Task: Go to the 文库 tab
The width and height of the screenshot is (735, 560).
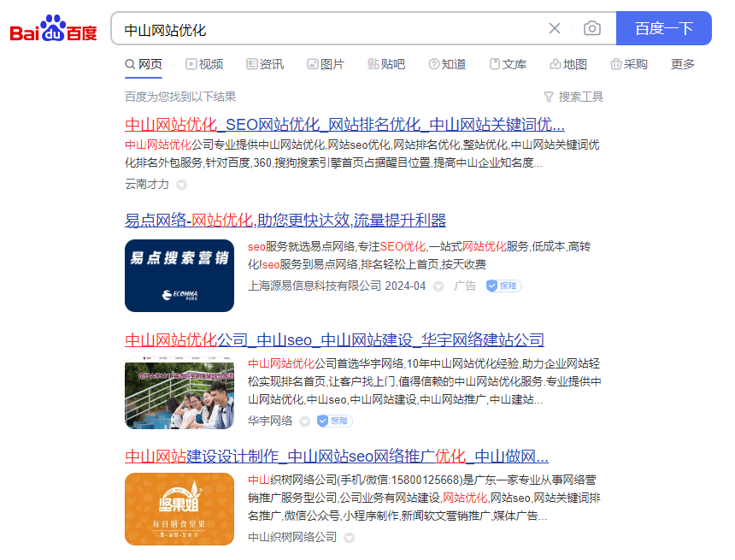Action: coord(509,64)
